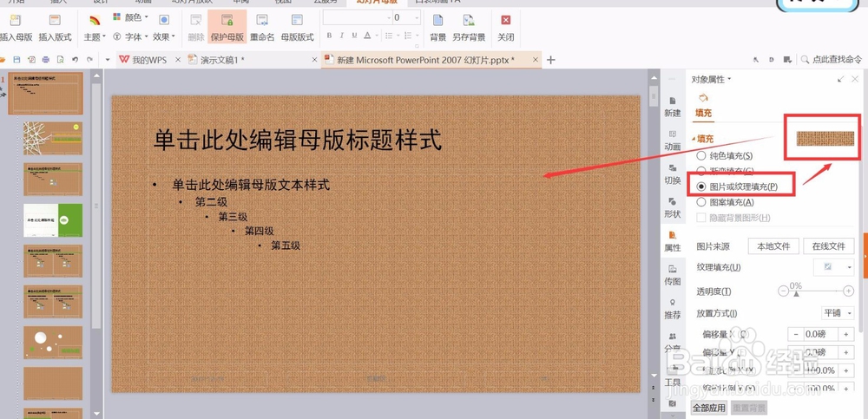Open the 传图 upload image sidebar panel
The width and height of the screenshot is (868, 419).
click(x=673, y=276)
